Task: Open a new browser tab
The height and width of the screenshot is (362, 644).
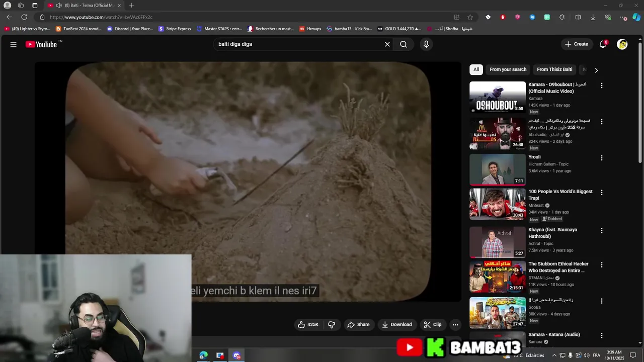Action: (x=131, y=5)
